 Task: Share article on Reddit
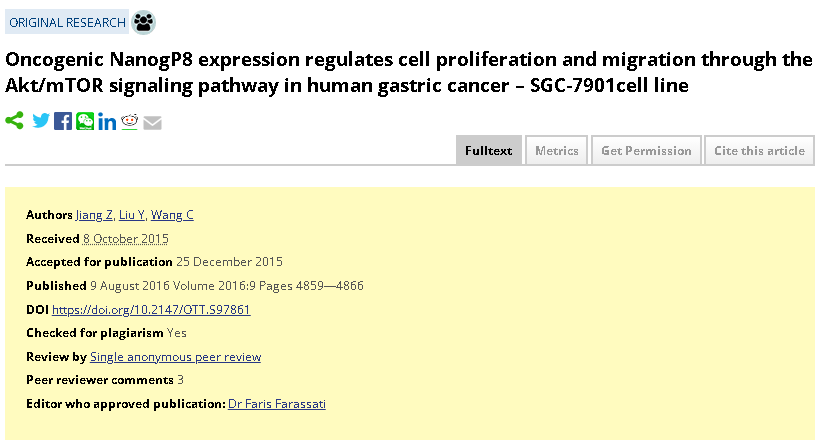pos(130,122)
